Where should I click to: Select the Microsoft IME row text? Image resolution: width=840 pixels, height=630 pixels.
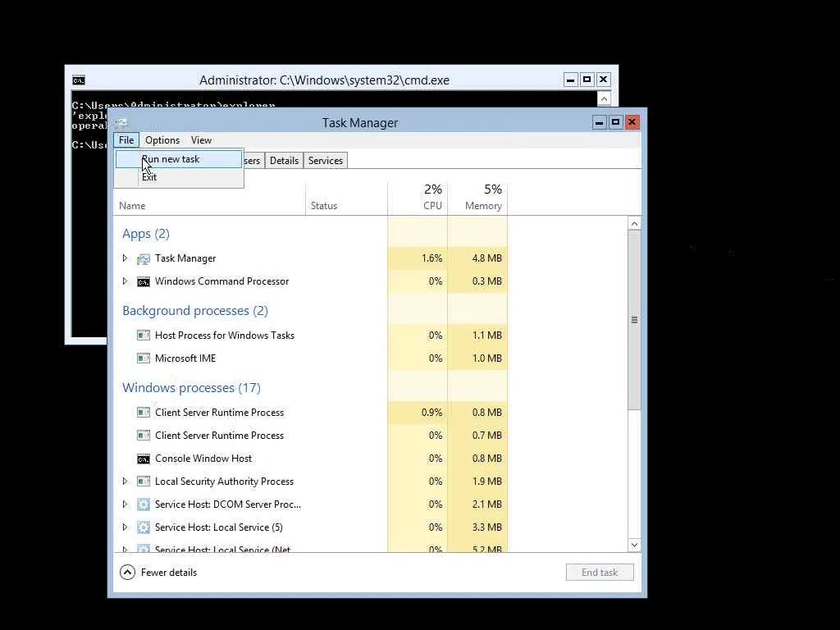click(185, 358)
